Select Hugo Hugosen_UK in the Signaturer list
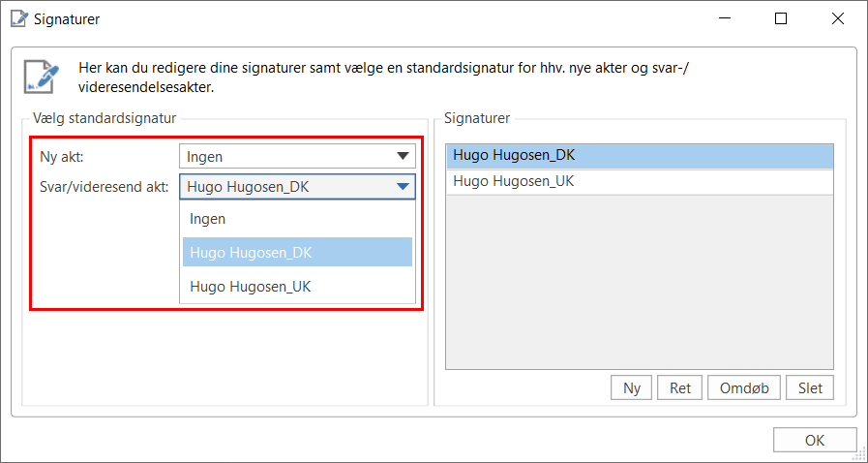This screenshot has width=868, height=463. tap(639, 181)
